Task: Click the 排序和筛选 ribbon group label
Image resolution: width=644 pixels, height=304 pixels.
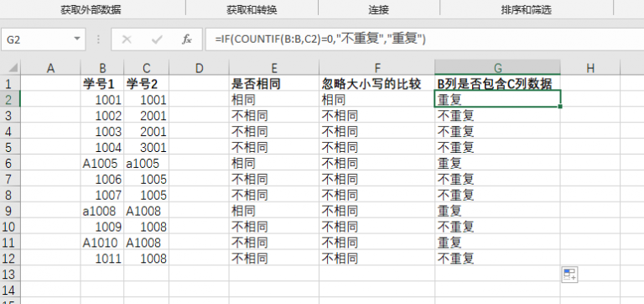Action: pos(526,10)
